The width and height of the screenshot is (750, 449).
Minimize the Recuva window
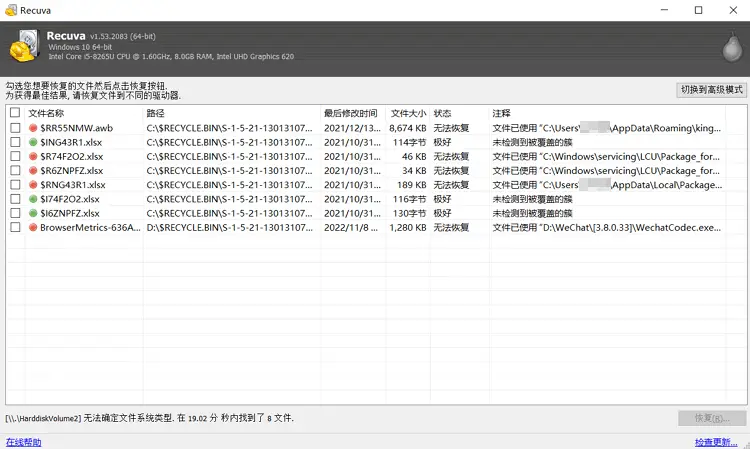[x=664, y=10]
